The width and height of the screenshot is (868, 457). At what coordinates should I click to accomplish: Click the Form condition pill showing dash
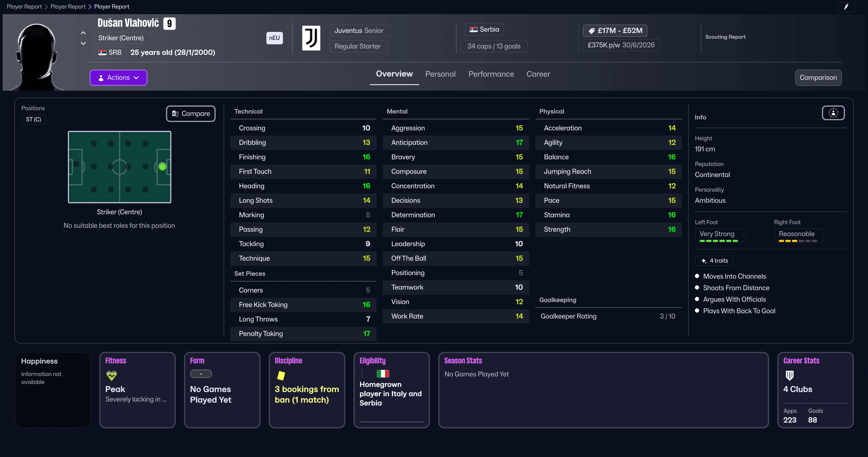pyautogui.click(x=201, y=373)
